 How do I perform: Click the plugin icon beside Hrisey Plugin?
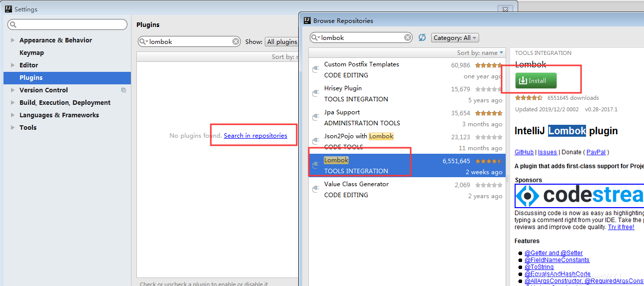[x=315, y=93]
